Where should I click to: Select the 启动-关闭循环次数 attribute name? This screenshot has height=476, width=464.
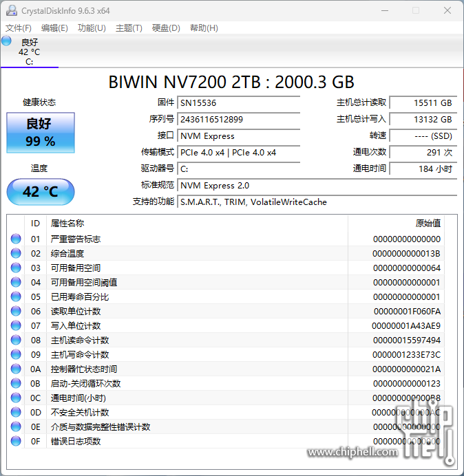coord(85,383)
